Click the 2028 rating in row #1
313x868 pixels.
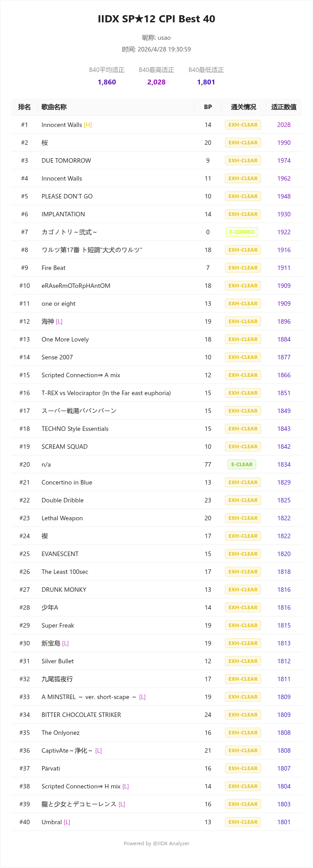[283, 125]
